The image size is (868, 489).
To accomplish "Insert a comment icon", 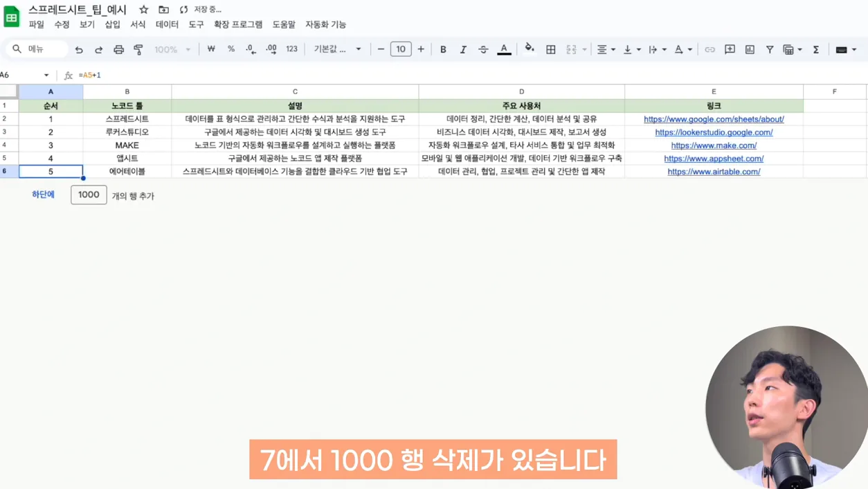I will 730,50.
